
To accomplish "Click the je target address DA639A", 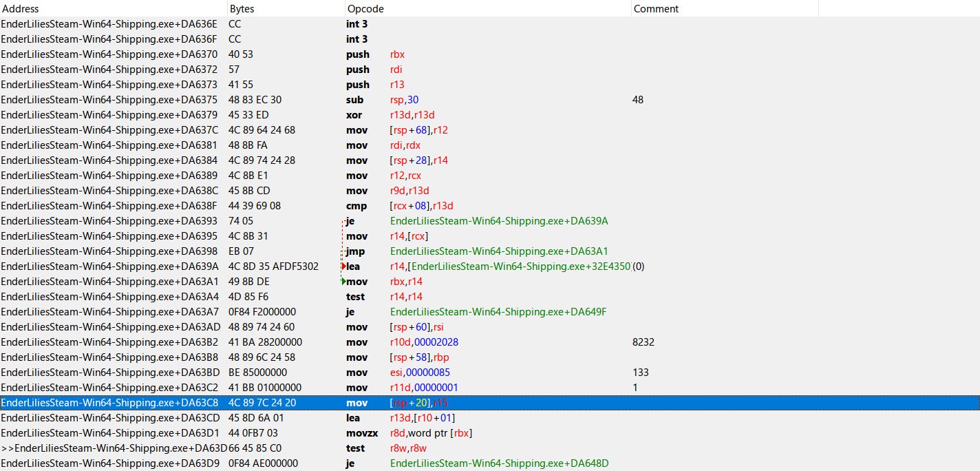I will coord(499,221).
